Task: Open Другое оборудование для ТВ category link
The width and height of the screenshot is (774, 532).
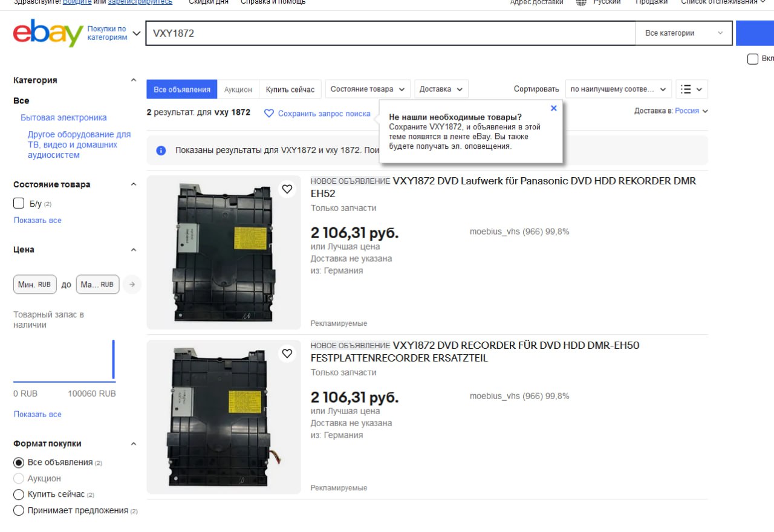Action: coord(79,144)
